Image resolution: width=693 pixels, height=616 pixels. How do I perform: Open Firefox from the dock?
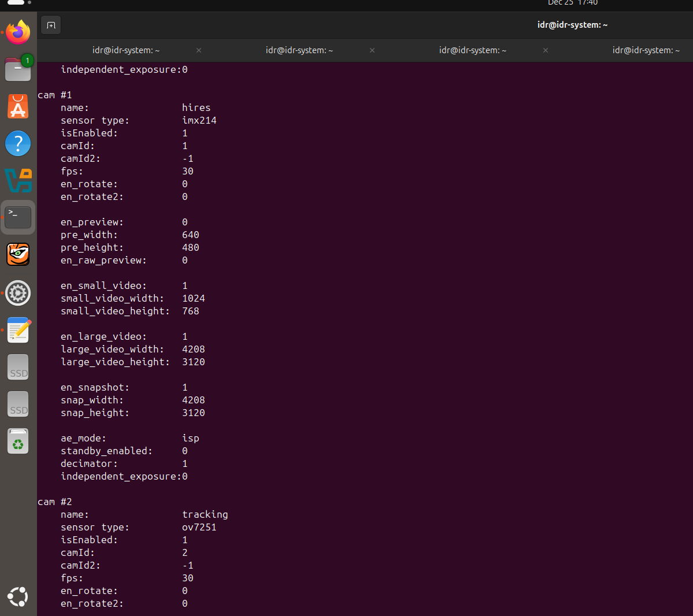point(17,32)
